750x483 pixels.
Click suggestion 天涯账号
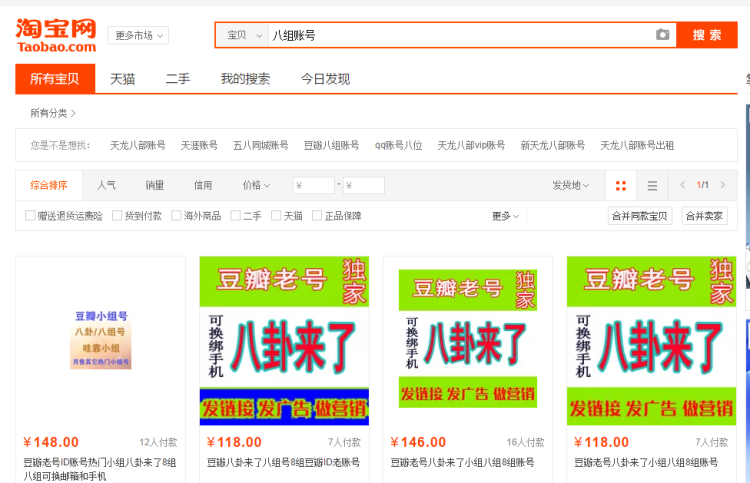(199, 145)
